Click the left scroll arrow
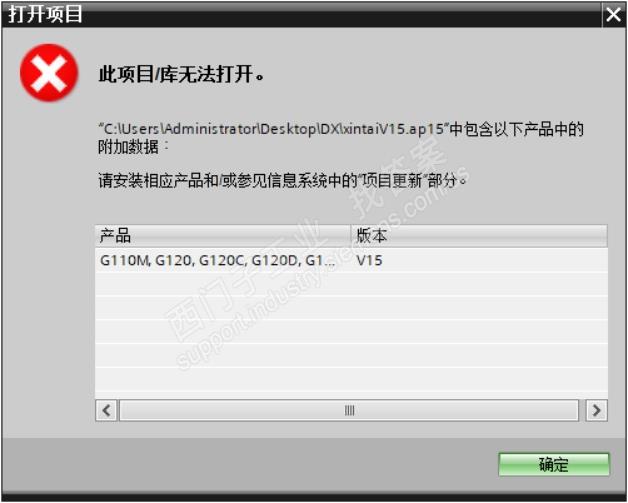This screenshot has width=628, height=503. [107, 410]
